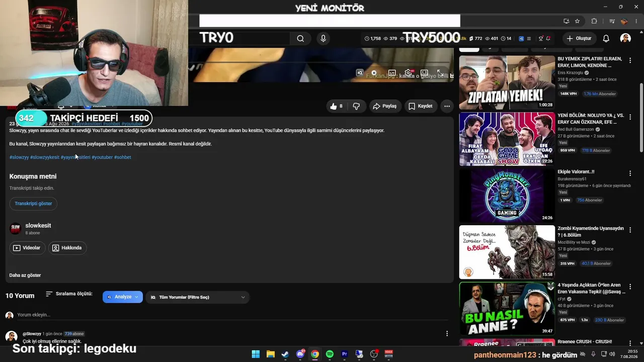Open video player settings gear

(x=408, y=73)
